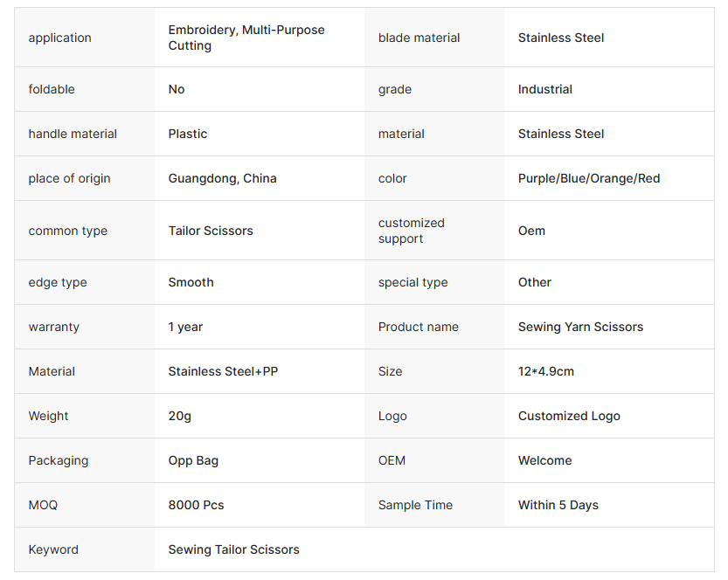The image size is (728, 580).
Task: Select the "8000 Pcs" MOQ value
Action: tap(196, 505)
